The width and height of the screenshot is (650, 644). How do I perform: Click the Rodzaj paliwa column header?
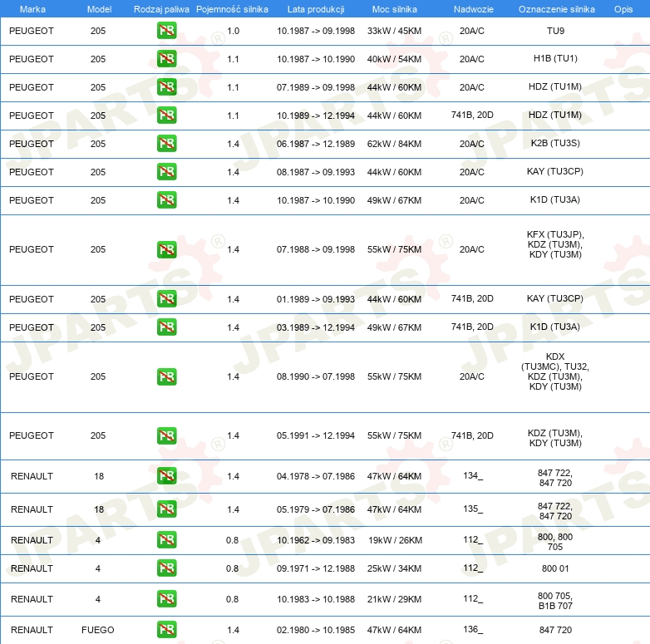coord(161,9)
